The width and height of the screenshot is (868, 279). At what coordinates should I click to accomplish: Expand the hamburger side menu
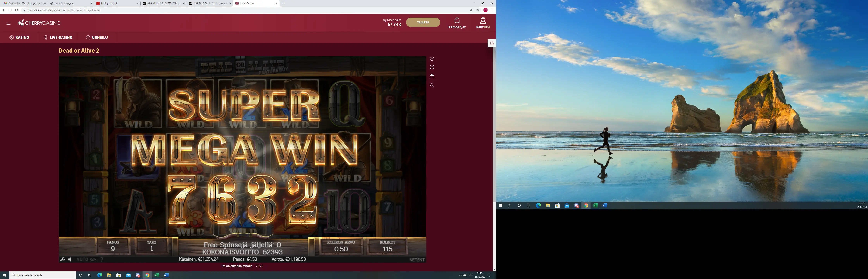tap(8, 23)
